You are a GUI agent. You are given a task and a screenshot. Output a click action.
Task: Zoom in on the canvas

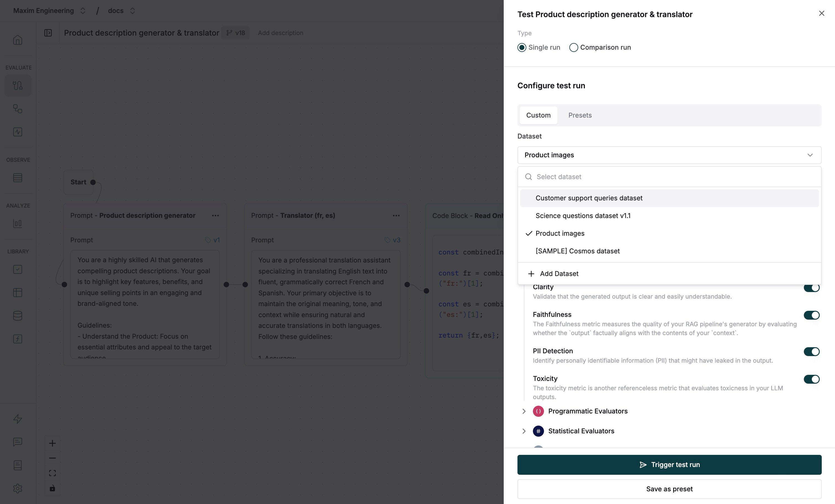(x=52, y=443)
